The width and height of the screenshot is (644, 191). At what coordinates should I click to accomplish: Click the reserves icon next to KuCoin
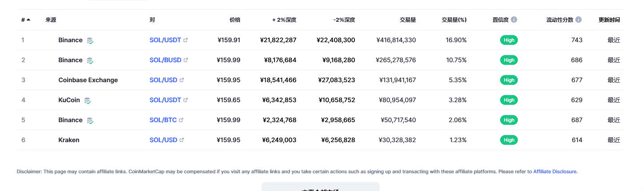pos(87,100)
